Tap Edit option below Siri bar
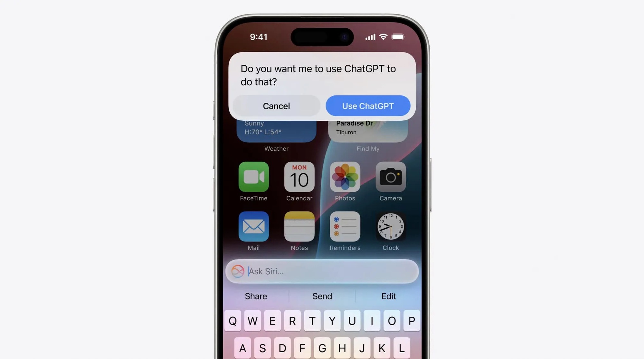The image size is (644, 359). coord(389,296)
